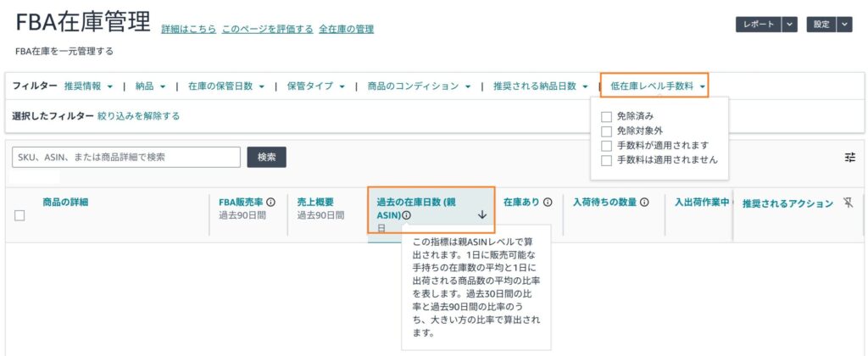Click the レポート button
This screenshot has height=356, width=868.
(759, 25)
